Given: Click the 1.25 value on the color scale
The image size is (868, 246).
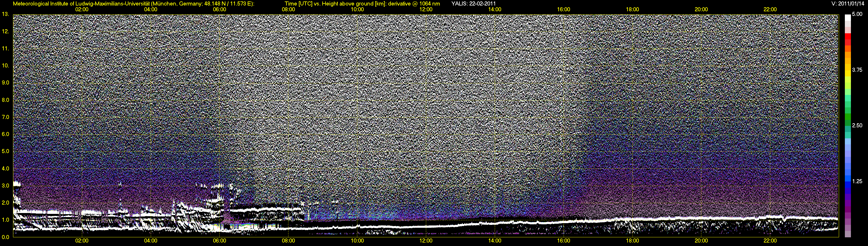Looking at the screenshot, I should [857, 181].
